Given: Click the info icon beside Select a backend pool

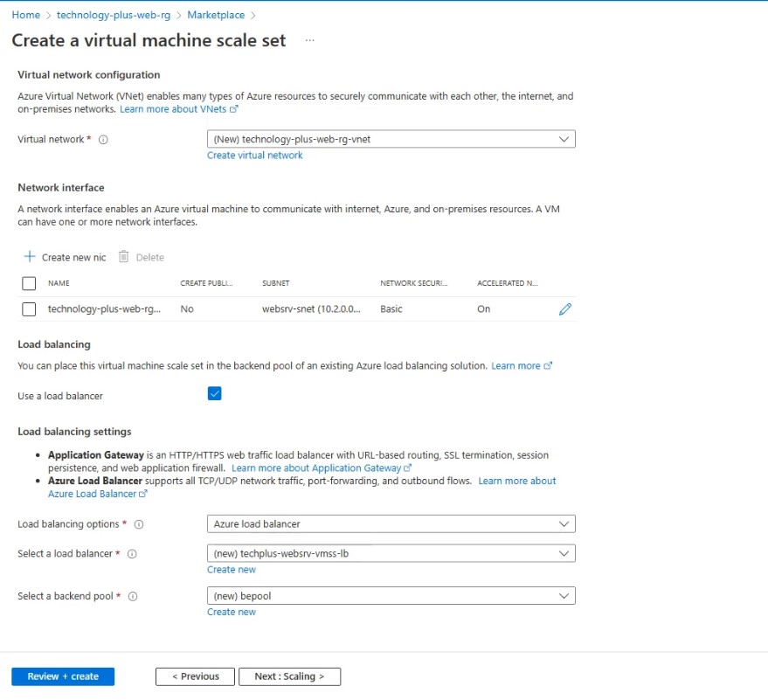Looking at the screenshot, I should 133,596.
